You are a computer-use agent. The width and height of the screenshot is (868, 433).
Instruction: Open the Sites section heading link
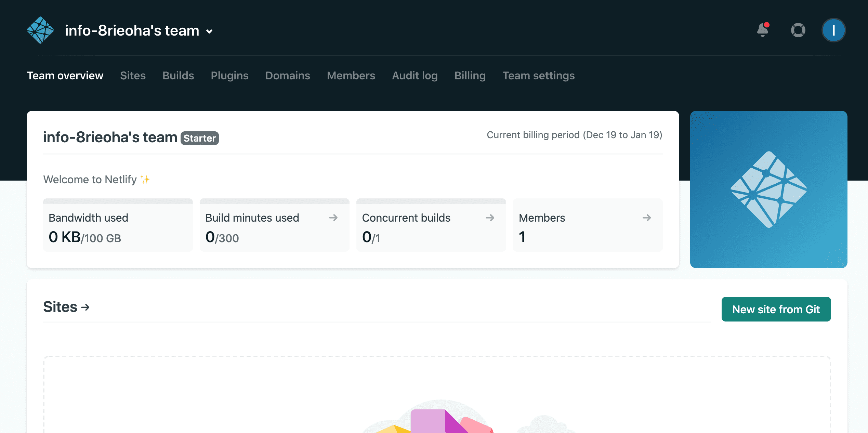coord(66,307)
